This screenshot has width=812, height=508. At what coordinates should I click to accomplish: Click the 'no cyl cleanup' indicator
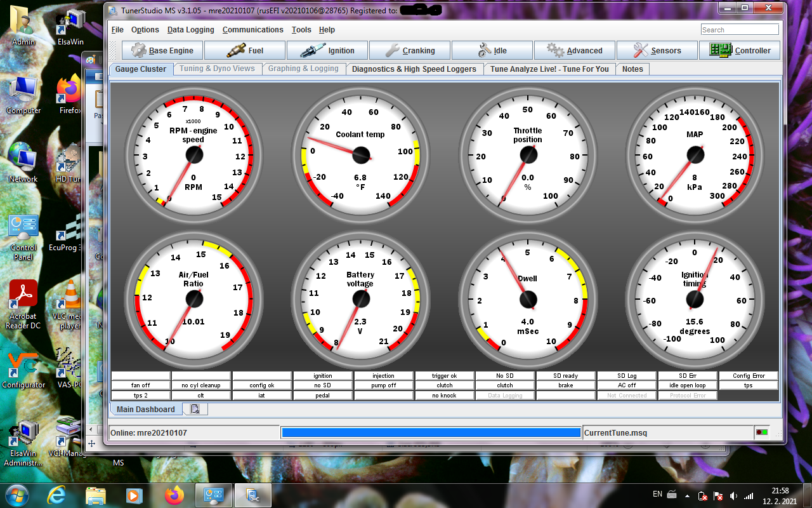(x=201, y=385)
